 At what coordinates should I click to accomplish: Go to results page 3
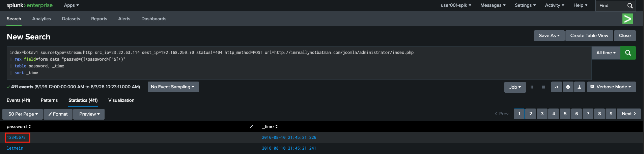[x=542, y=114]
